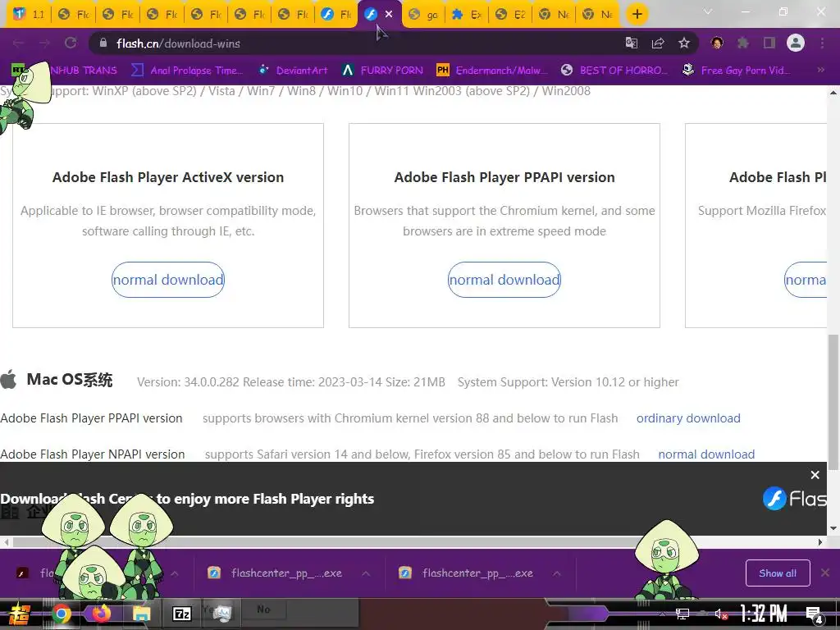Click the vertical scrollbar up arrow

(833, 92)
